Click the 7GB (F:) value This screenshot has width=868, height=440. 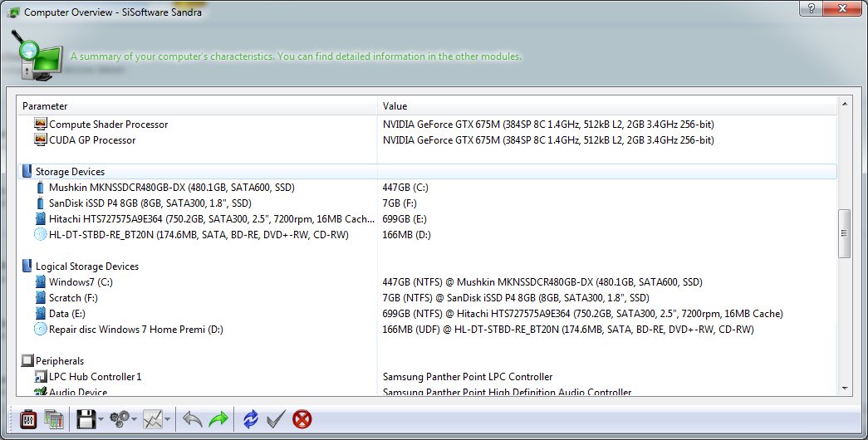pyautogui.click(x=400, y=203)
